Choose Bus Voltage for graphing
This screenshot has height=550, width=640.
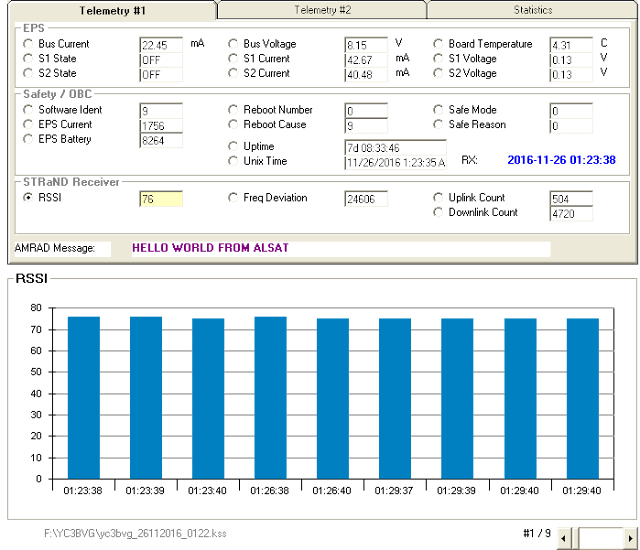[233, 44]
